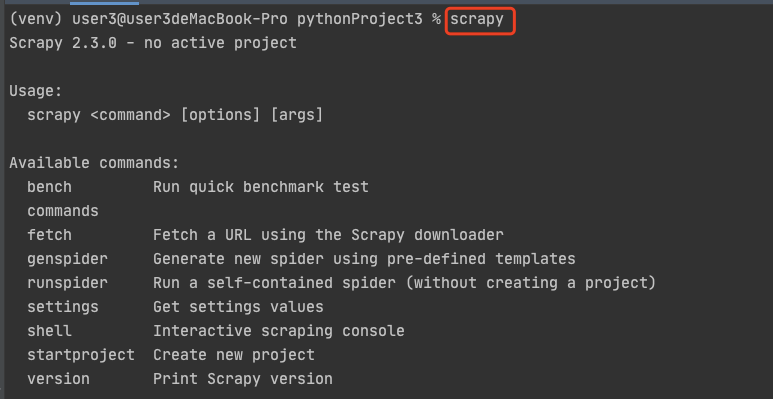Screen dimensions: 773x399
Task: Click the active terminal tab indicator
Action: (105, 2)
